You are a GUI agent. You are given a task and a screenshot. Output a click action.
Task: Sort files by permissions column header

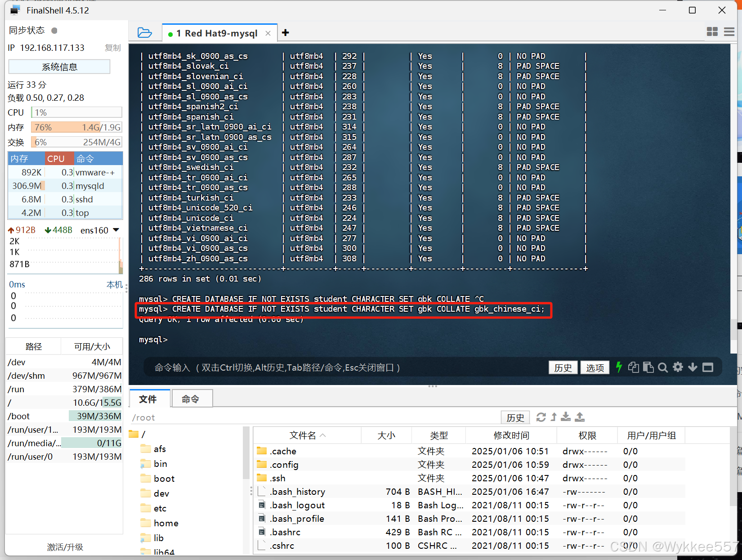click(587, 435)
